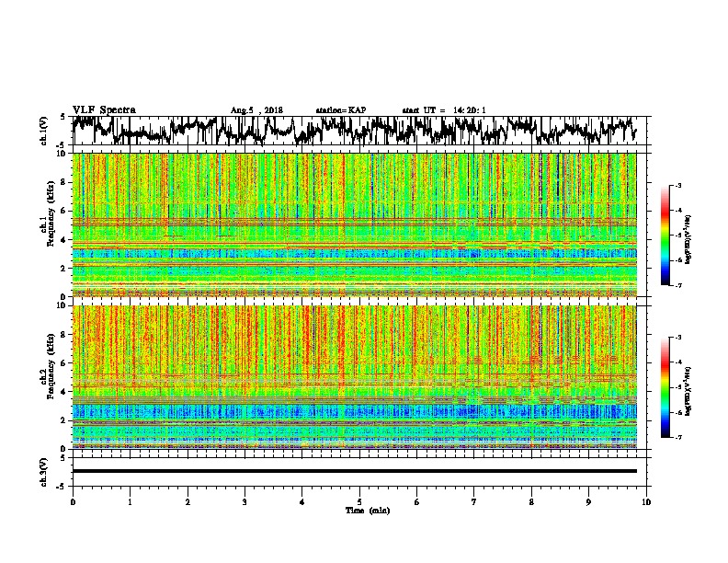
Task: Select the "Aug.5 , 2018" date text
Action: coord(256,110)
